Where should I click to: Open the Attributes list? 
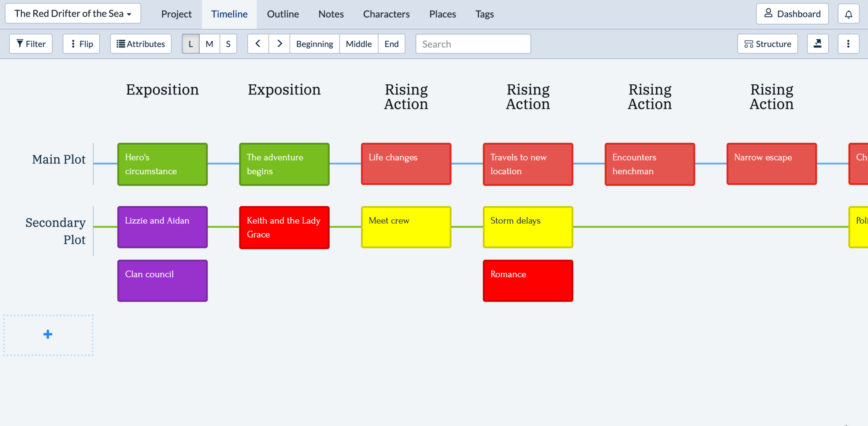coord(140,44)
